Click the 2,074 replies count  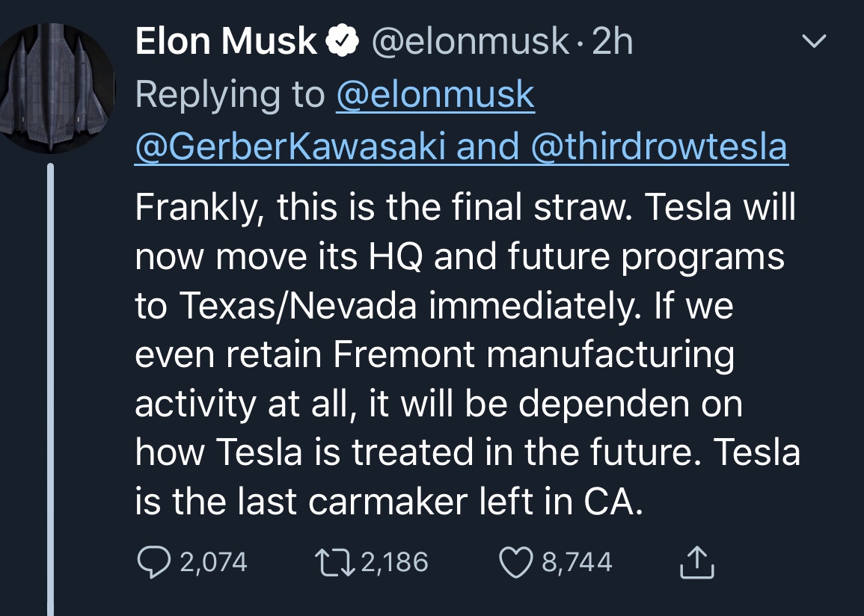click(213, 562)
